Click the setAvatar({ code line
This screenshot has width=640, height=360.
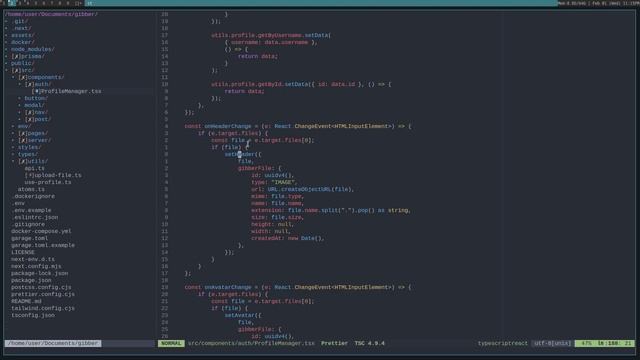(243, 315)
